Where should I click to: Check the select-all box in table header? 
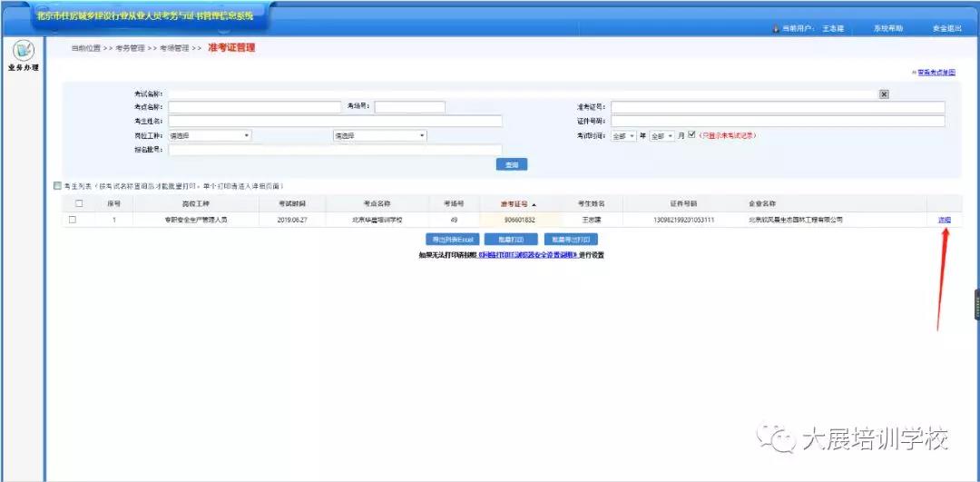tap(79, 203)
